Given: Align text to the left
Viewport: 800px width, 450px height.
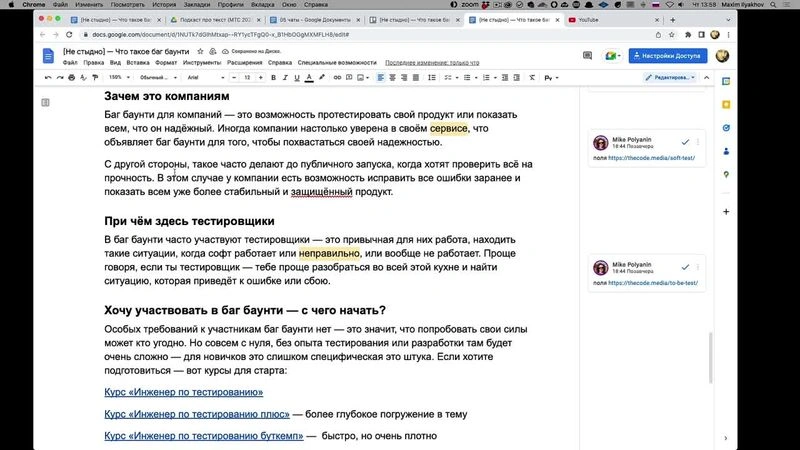Looking at the screenshot, I should [x=381, y=78].
